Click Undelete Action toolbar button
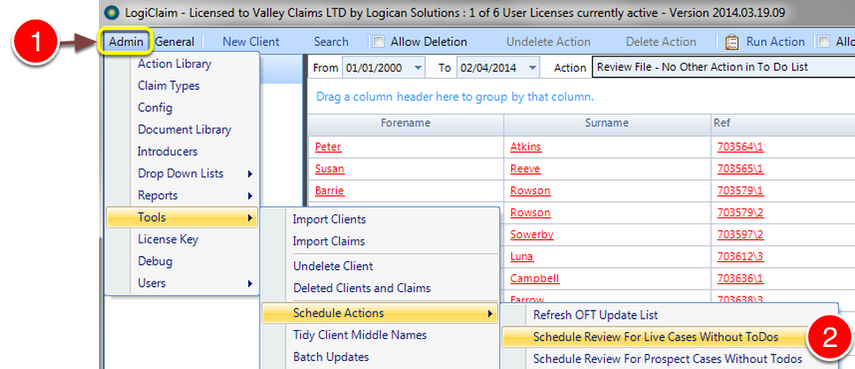Viewport: 855px width, 369px height. (548, 42)
